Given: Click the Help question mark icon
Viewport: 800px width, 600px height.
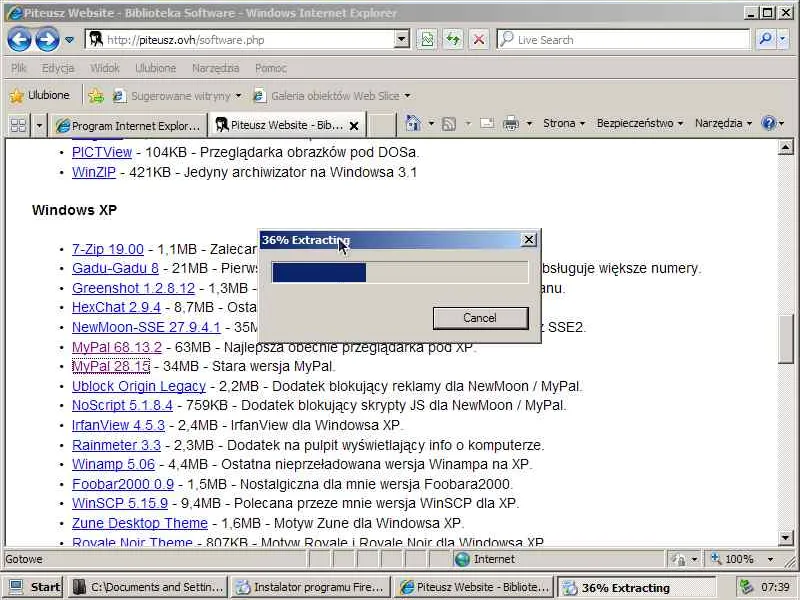Looking at the screenshot, I should (768, 123).
